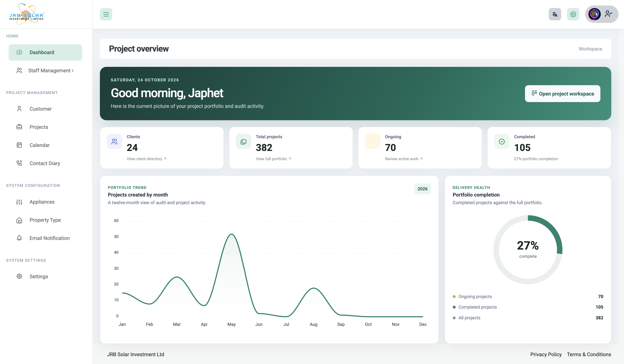
Task: Click the sidebar Settings gear icon
Action: tap(19, 276)
